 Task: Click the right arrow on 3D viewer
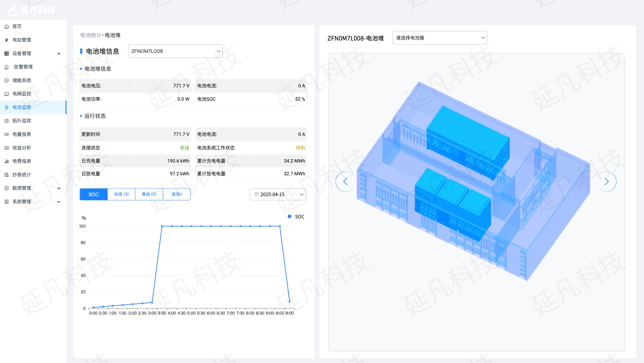pyautogui.click(x=606, y=181)
